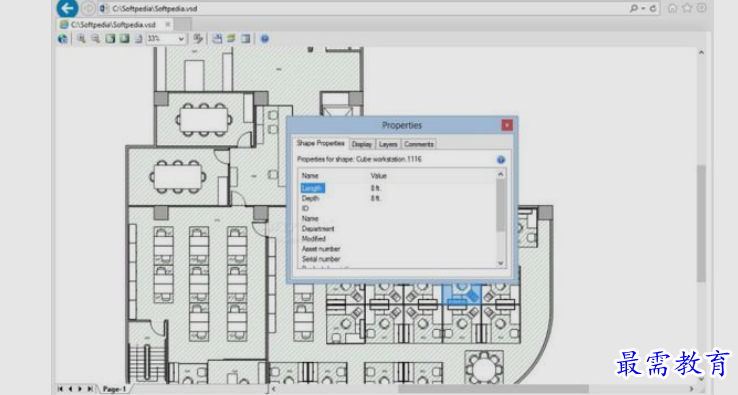Select the round conference table shape

[484, 367]
